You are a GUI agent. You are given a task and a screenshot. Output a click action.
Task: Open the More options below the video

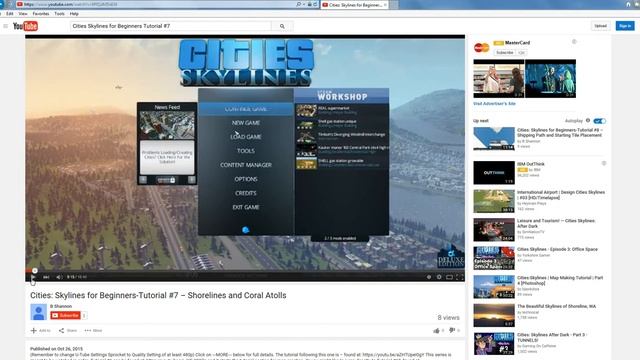[x=93, y=331]
